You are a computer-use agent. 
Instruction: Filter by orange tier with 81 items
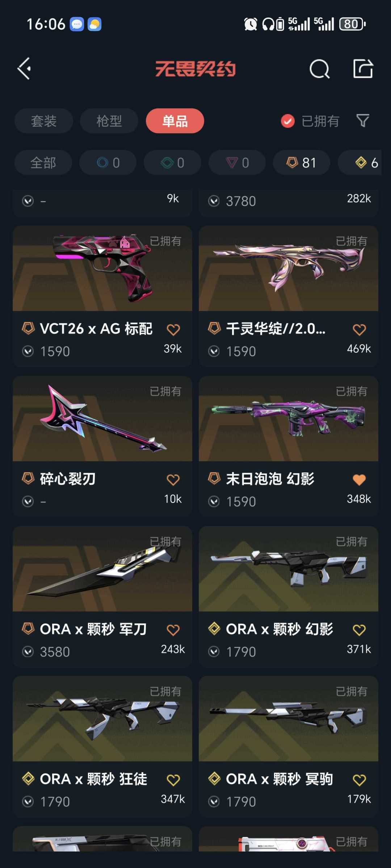(302, 163)
